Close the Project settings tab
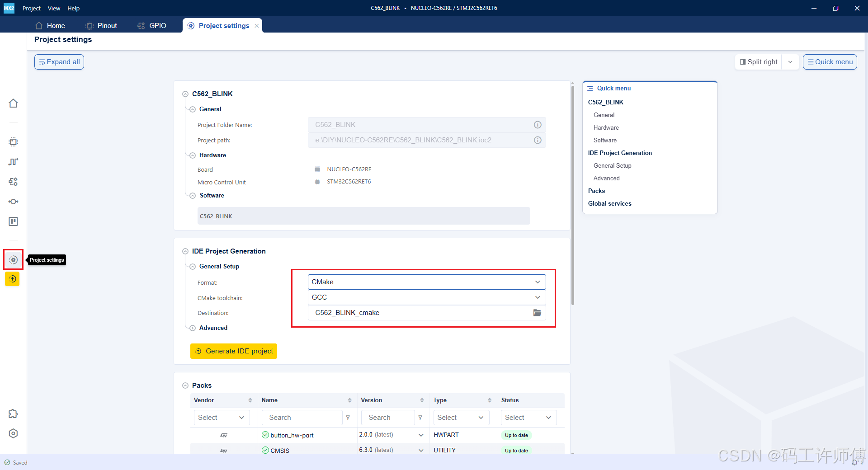Screen dimensions: 868x470 tap(257, 26)
